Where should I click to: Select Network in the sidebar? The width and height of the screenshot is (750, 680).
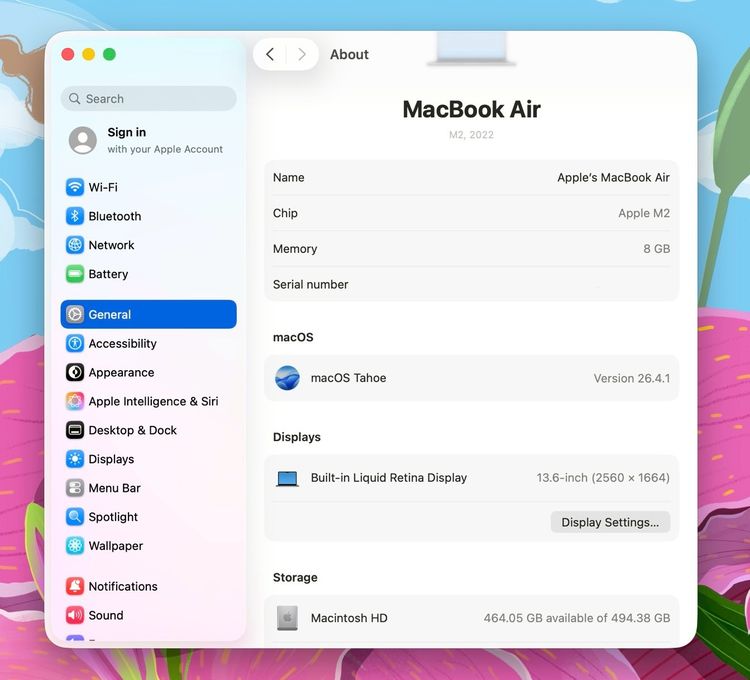pos(148,245)
